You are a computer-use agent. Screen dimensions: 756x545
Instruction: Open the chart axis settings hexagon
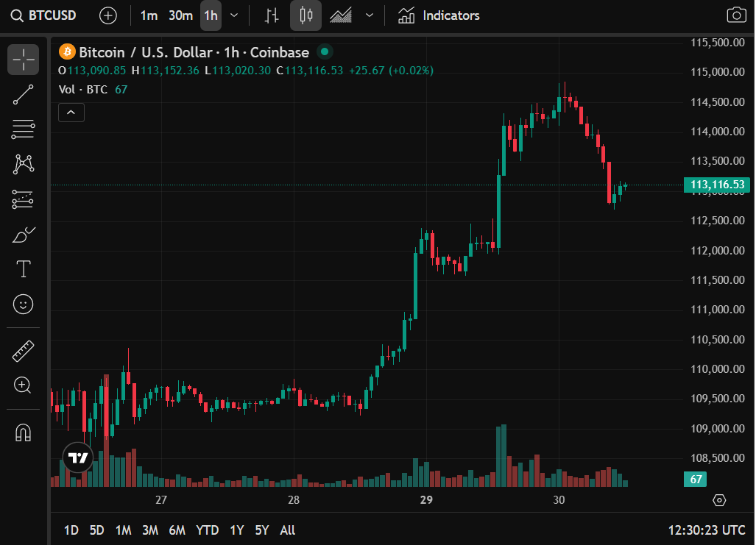point(719,500)
